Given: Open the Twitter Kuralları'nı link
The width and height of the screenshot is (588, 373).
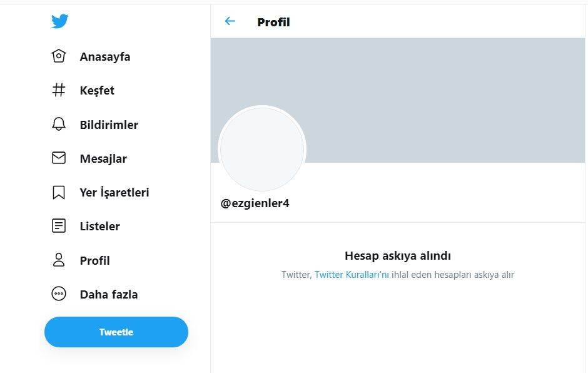Looking at the screenshot, I should point(352,275).
